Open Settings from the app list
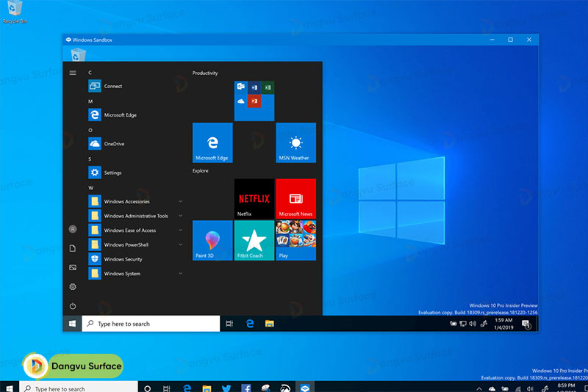Screen dimensions: 588x392 click(136, 173)
